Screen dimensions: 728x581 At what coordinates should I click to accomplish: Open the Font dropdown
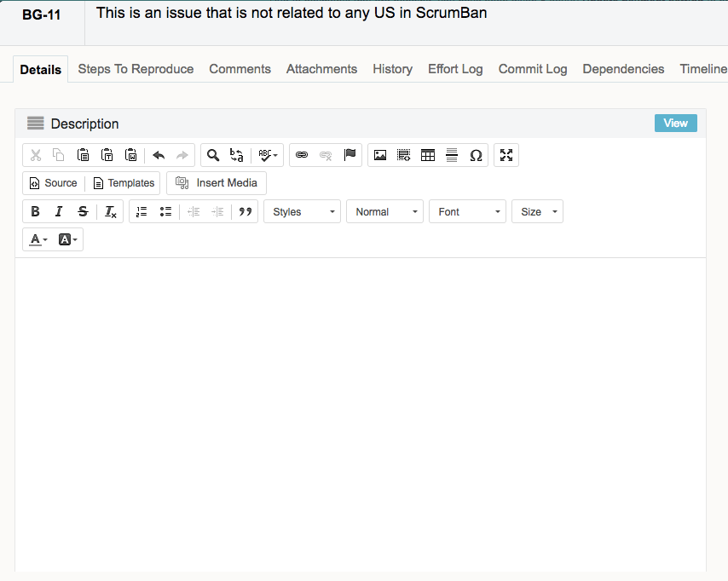click(467, 211)
